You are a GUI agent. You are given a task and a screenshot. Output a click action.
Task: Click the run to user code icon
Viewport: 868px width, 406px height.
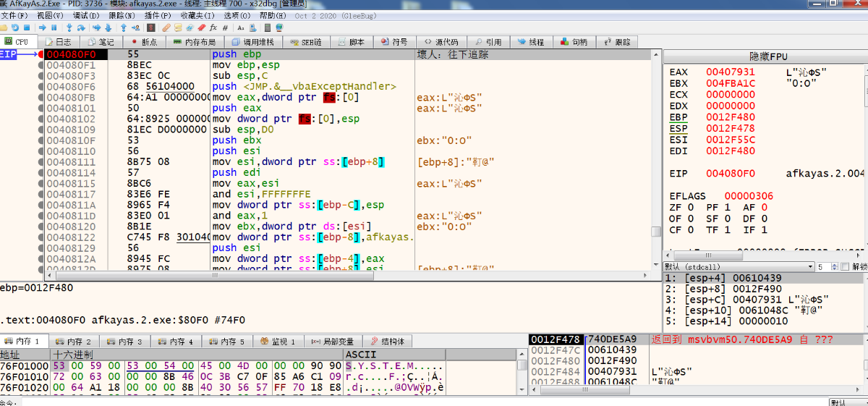136,28
